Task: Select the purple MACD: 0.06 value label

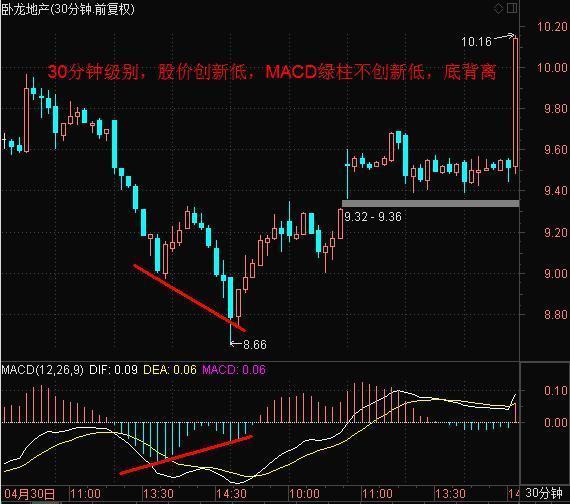Action: pyautogui.click(x=234, y=370)
